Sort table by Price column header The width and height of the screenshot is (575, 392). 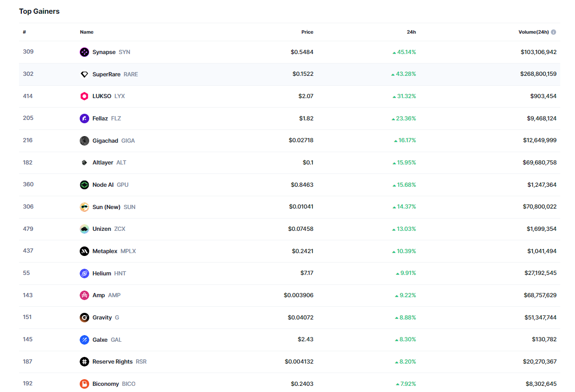[x=307, y=32]
